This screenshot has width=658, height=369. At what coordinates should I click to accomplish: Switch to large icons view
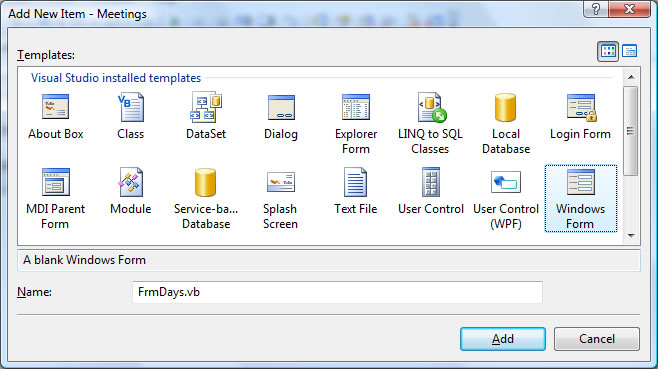pyautogui.click(x=608, y=52)
